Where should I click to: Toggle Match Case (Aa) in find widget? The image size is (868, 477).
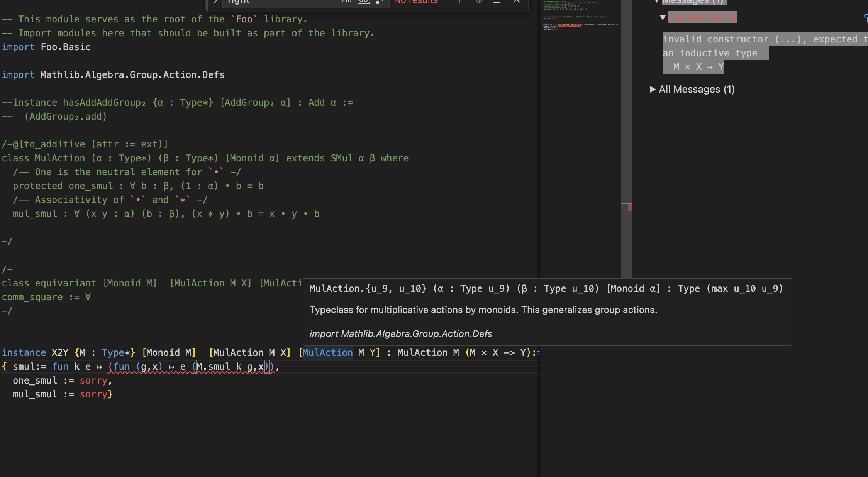[347, 2]
